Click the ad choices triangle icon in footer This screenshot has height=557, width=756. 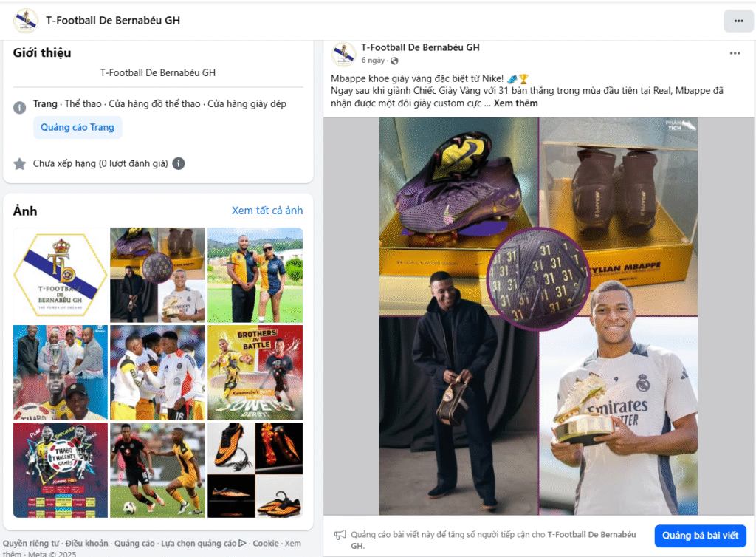coord(242,543)
